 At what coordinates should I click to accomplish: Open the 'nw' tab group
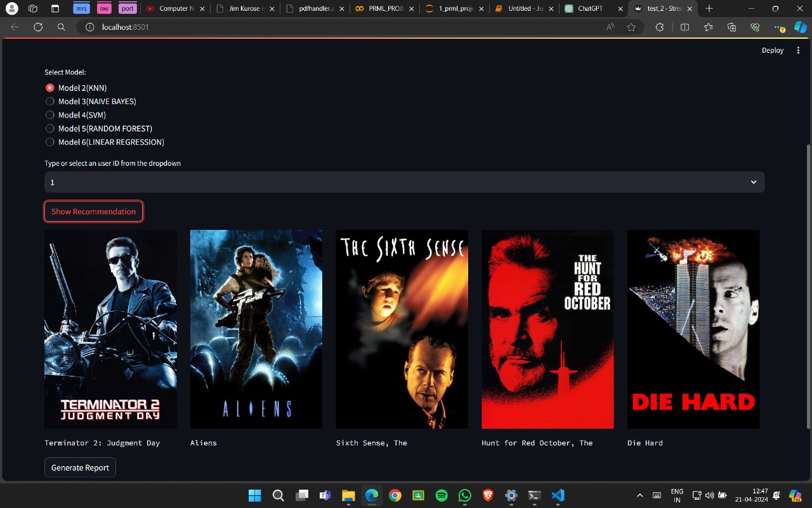point(104,9)
